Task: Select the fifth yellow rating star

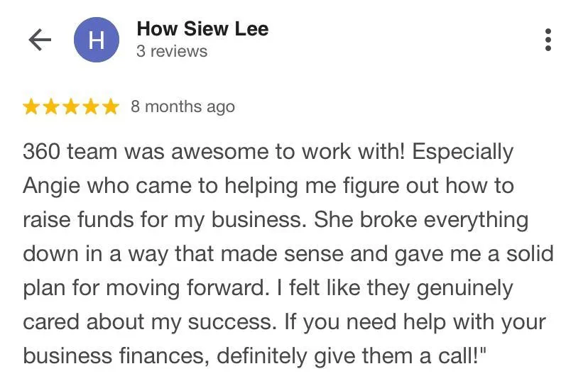Action: click(x=111, y=106)
